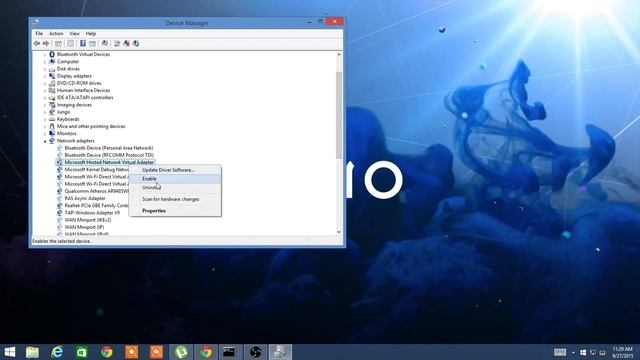The width and height of the screenshot is (640, 360).
Task: Click Microsoft Hosted Network Virtual Adapter icon
Action: point(60,162)
